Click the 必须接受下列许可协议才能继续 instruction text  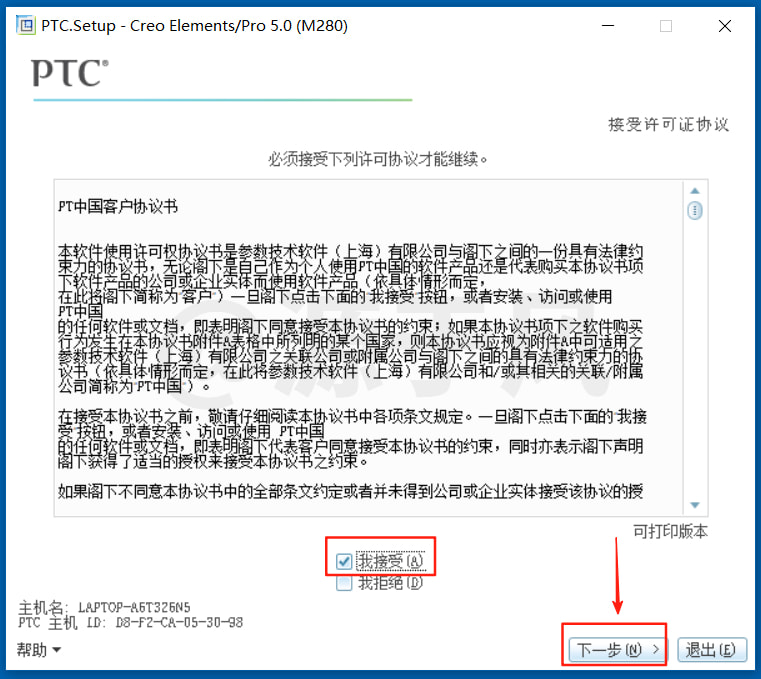point(378,159)
